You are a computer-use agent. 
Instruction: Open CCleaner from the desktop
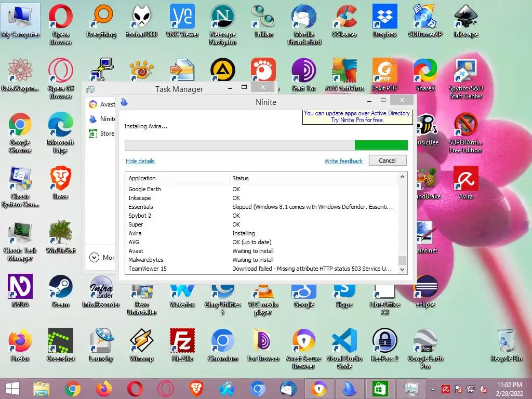[x=344, y=20]
